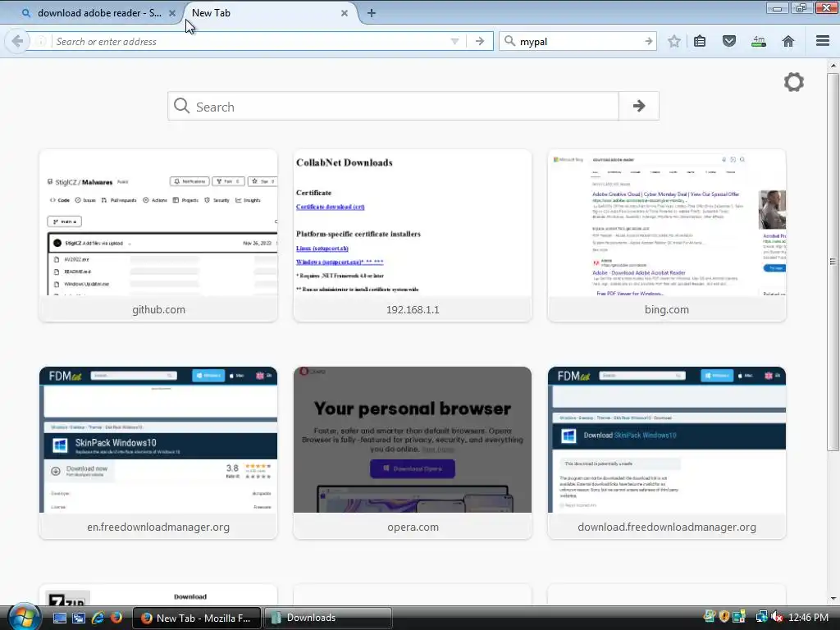Screen dimensions: 840x630
Task: Open the search engine magnifier menu
Action: point(510,41)
